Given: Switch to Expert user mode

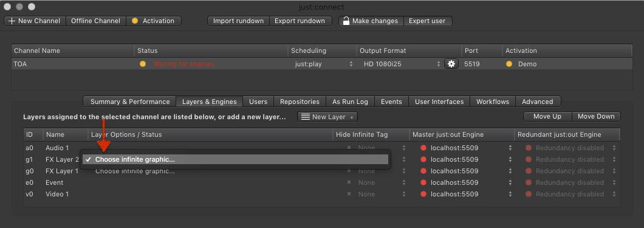Looking at the screenshot, I should (x=427, y=21).
